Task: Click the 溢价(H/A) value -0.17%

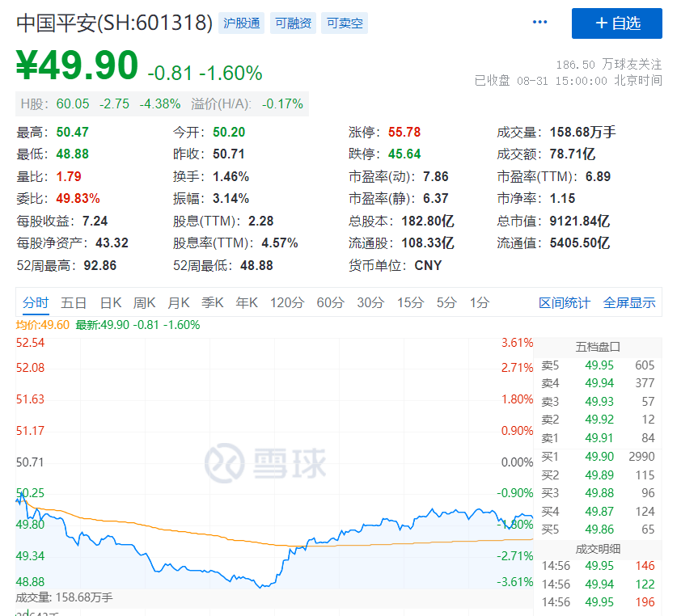Action: pyautogui.click(x=282, y=104)
